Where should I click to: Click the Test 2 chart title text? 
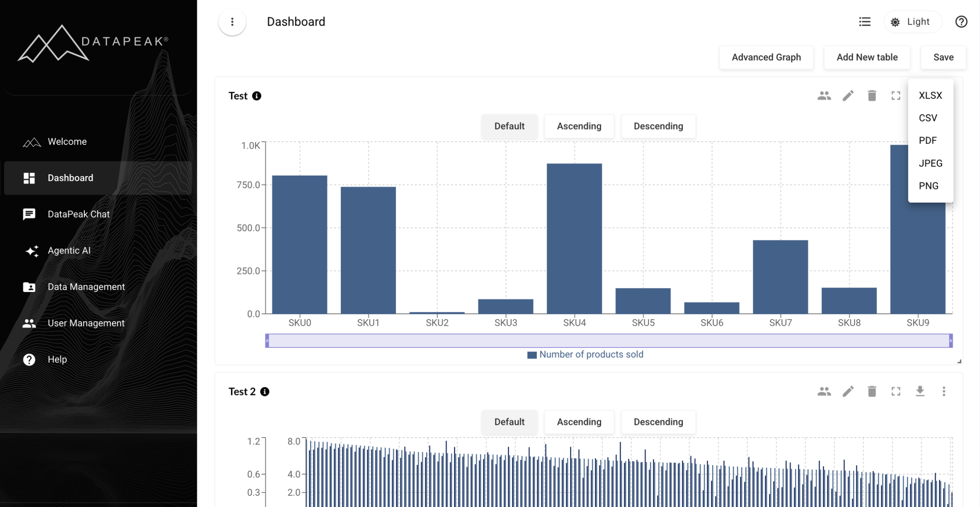coord(242,392)
